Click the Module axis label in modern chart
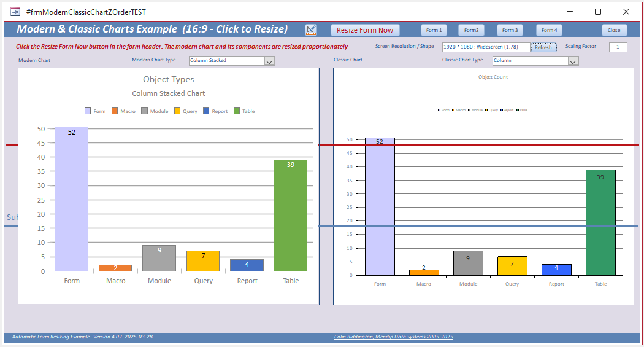Image resolution: width=644 pixels, height=347 pixels. point(159,281)
